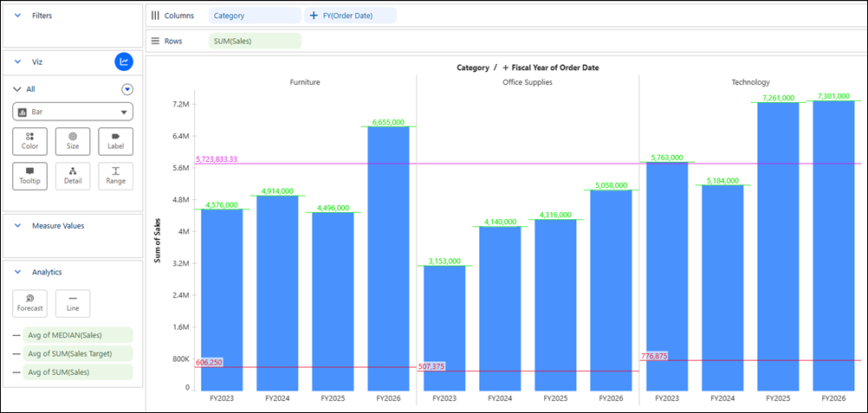The width and height of the screenshot is (868, 413).
Task: Click the 4,576,000 bar label
Action: coord(222,205)
